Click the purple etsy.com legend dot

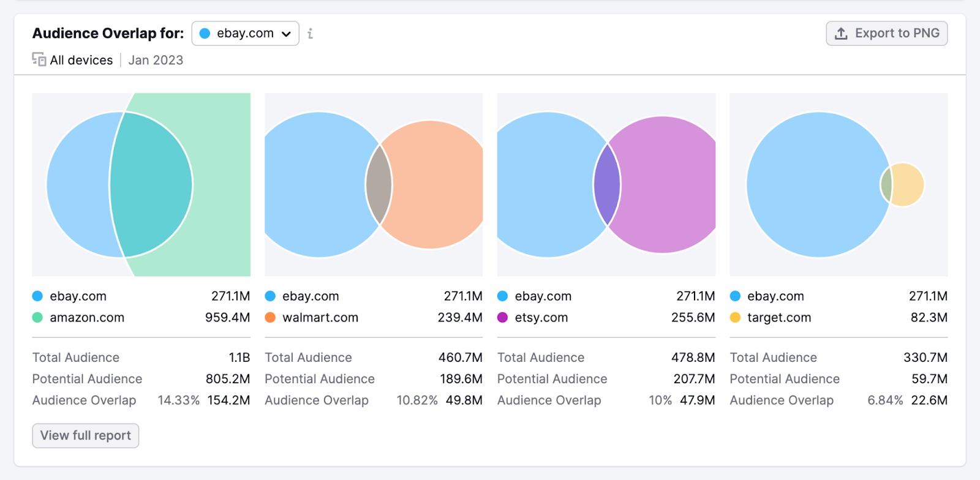click(x=503, y=318)
